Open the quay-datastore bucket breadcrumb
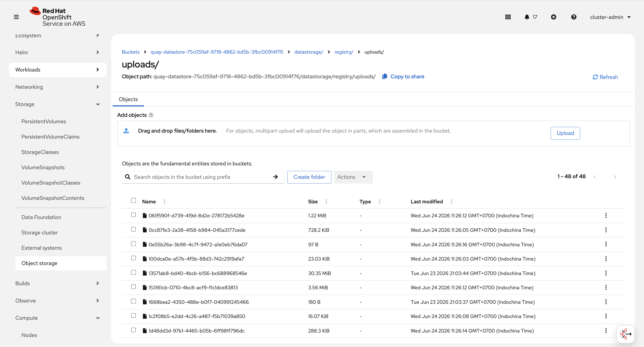Screen dimensions: 644x347 click(x=217, y=52)
